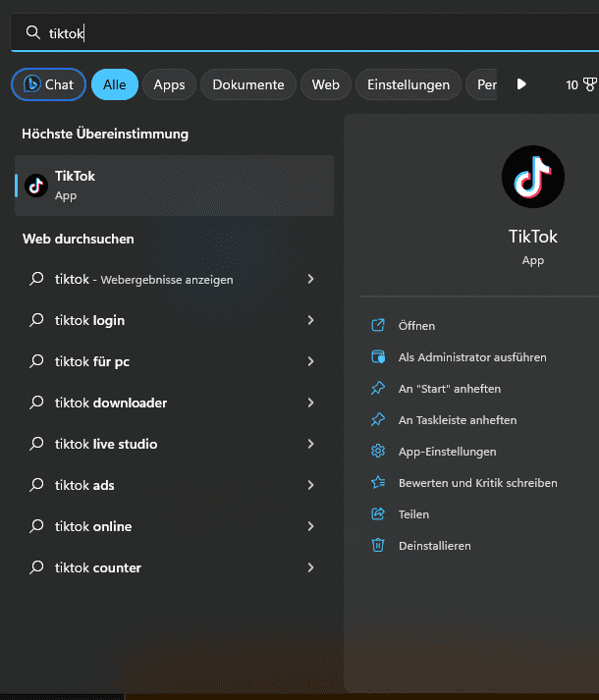Click the Öffnen open-external icon
599x700 pixels.
[378, 325]
